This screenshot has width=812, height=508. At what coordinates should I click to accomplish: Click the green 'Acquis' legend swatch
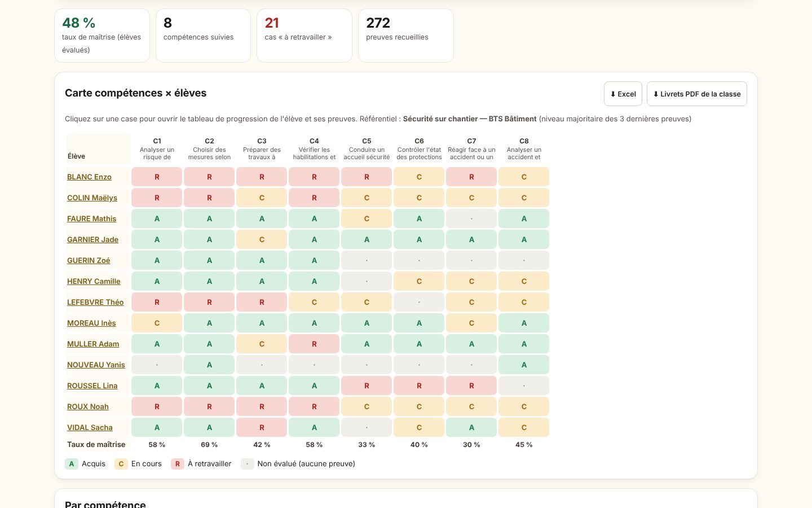[x=72, y=464]
